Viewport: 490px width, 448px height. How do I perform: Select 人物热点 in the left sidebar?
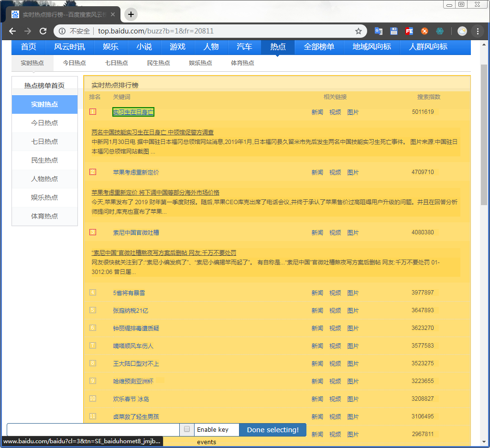click(x=44, y=179)
